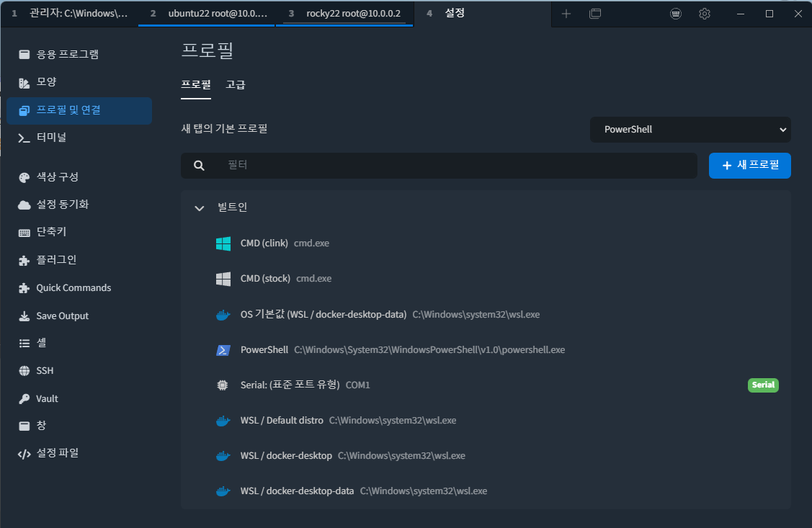Click the cloud icon beside 설정 동기화
The width and height of the screenshot is (812, 528).
[24, 205]
